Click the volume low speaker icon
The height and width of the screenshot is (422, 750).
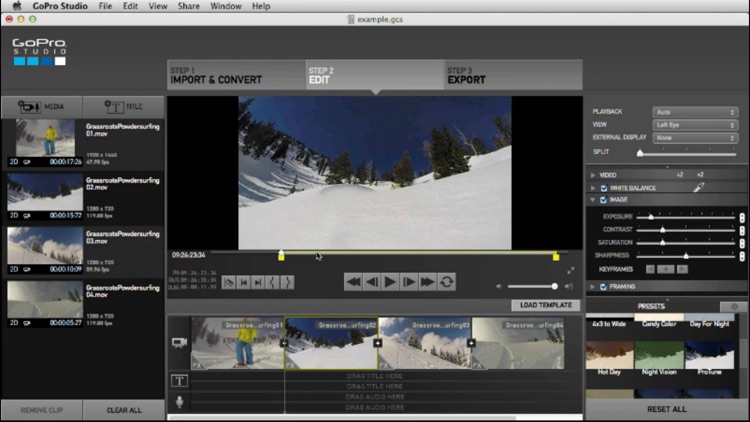(499, 286)
